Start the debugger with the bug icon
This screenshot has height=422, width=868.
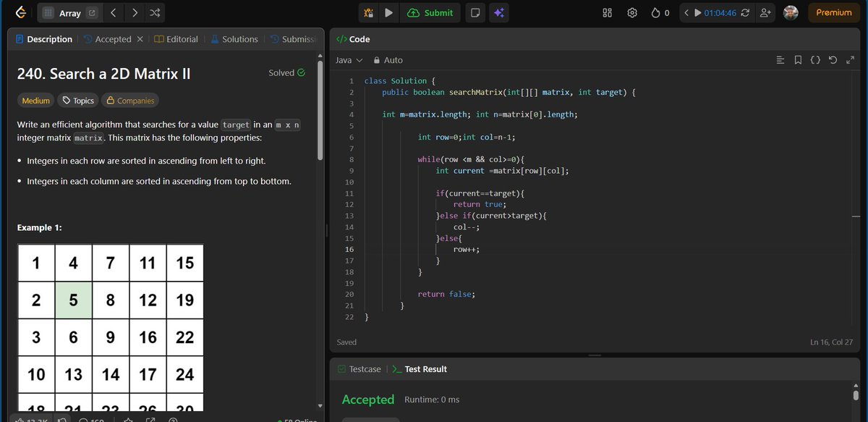pyautogui.click(x=369, y=12)
